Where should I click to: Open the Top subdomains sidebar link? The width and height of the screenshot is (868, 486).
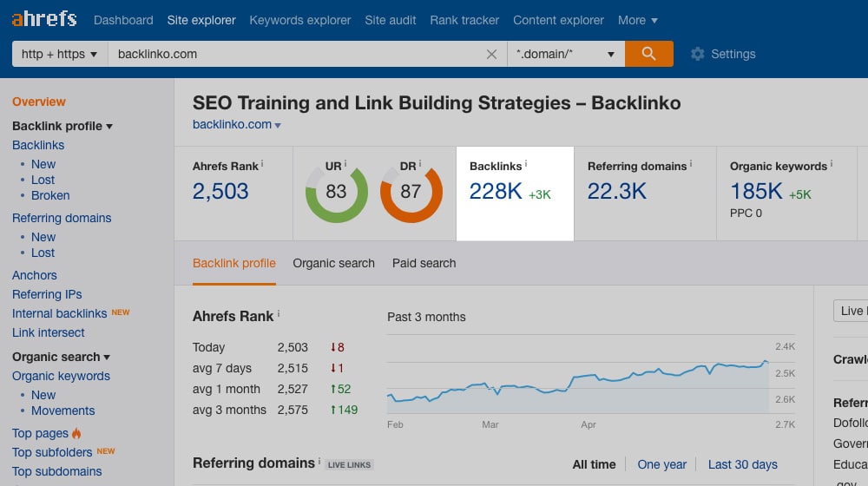(57, 471)
